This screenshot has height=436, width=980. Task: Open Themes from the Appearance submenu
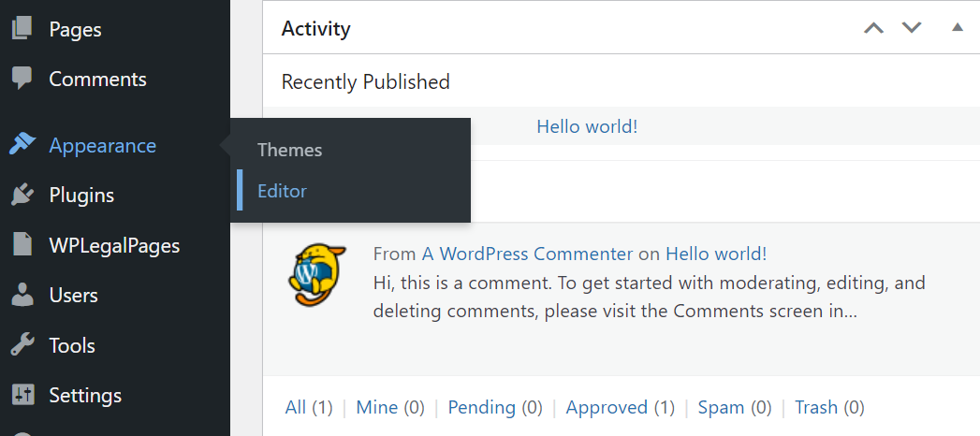289,150
